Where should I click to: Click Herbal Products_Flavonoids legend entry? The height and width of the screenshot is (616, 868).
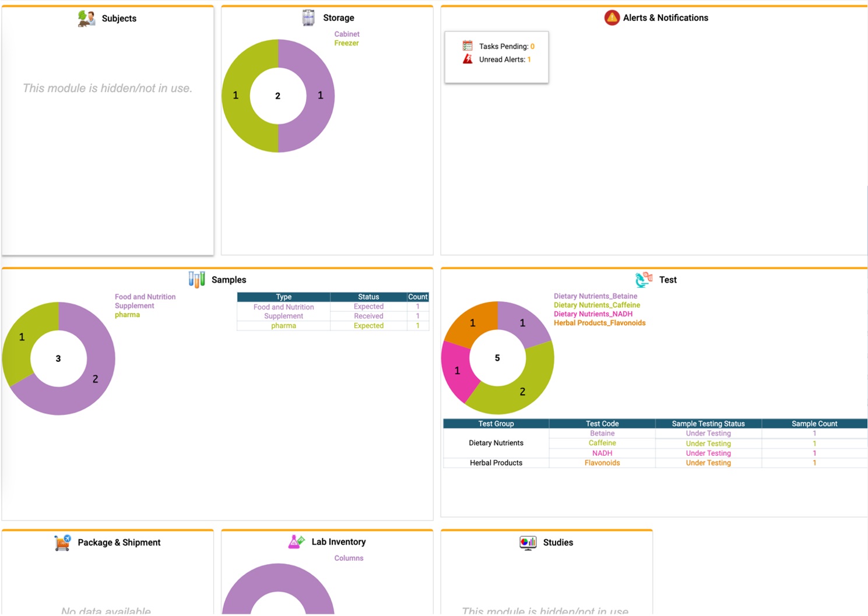coord(600,323)
